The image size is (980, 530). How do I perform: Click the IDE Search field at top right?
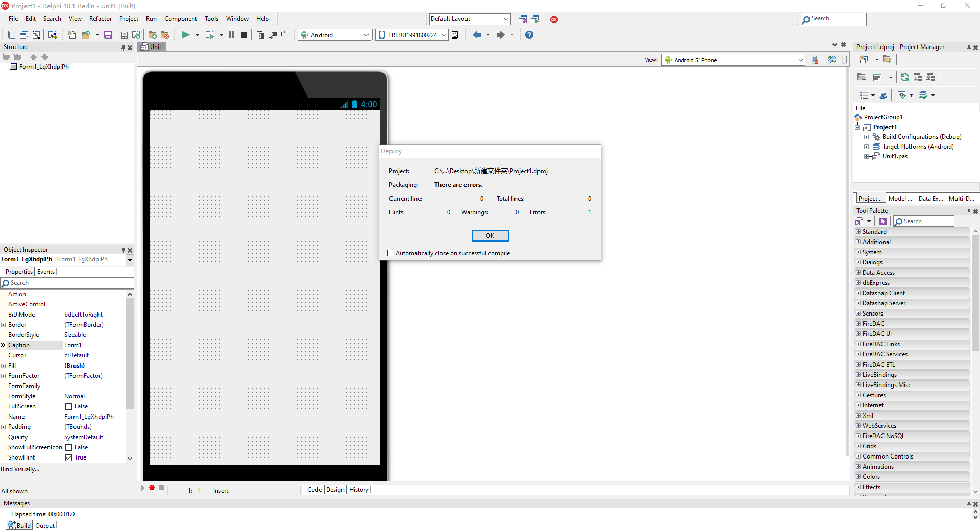834,19
